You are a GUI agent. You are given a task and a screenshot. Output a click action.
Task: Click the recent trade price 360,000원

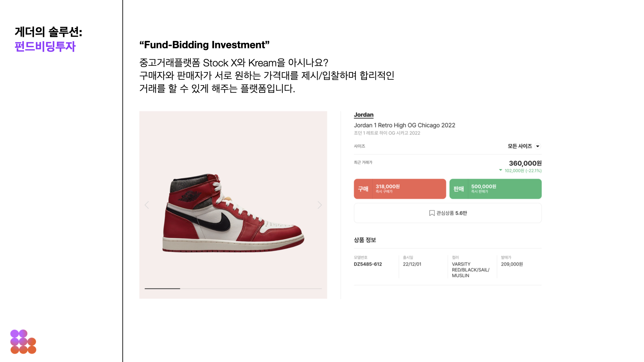pyautogui.click(x=525, y=163)
